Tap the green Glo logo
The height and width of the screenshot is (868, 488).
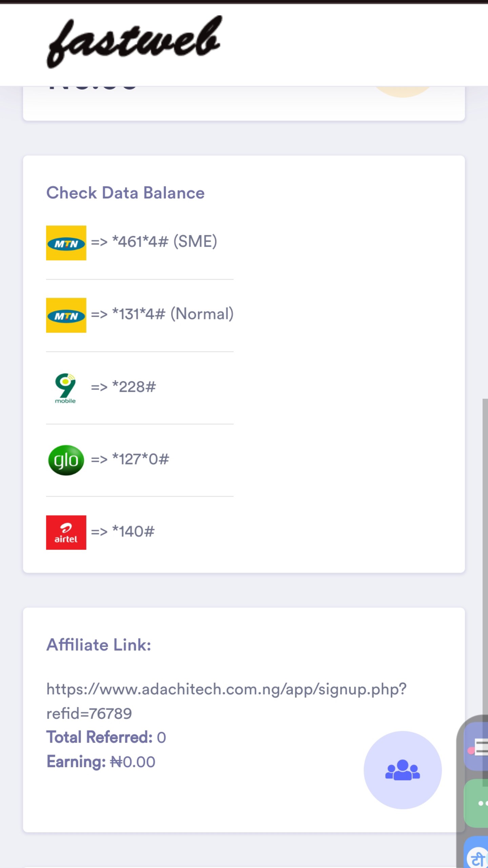point(66,460)
